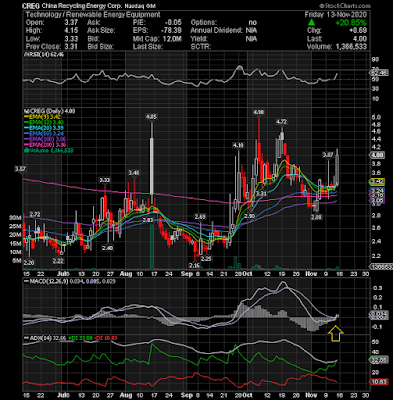Select the 4.72 price label
Image resolution: width=393 pixels, height=400 pixels.
[281, 122]
